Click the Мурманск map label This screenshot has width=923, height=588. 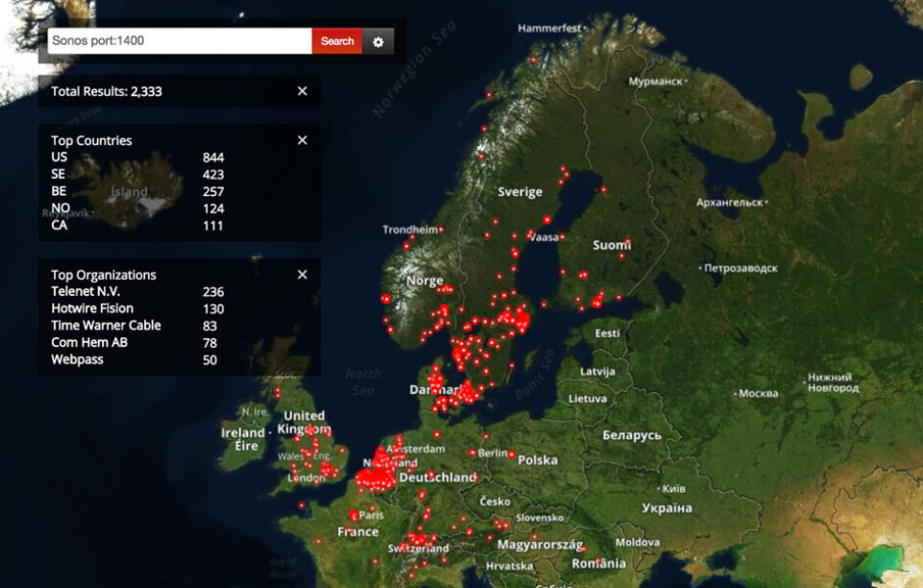(656, 82)
